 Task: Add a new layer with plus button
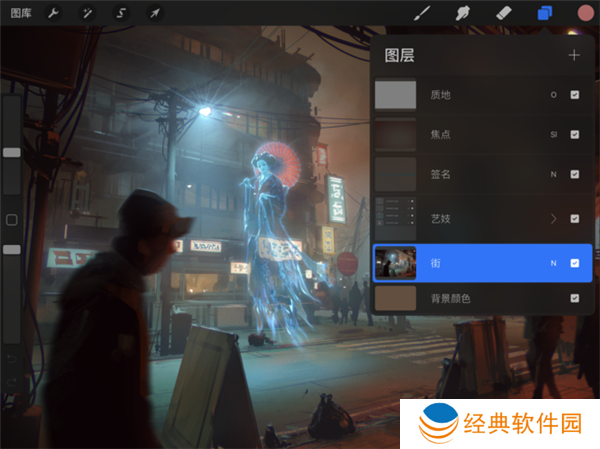(x=574, y=55)
